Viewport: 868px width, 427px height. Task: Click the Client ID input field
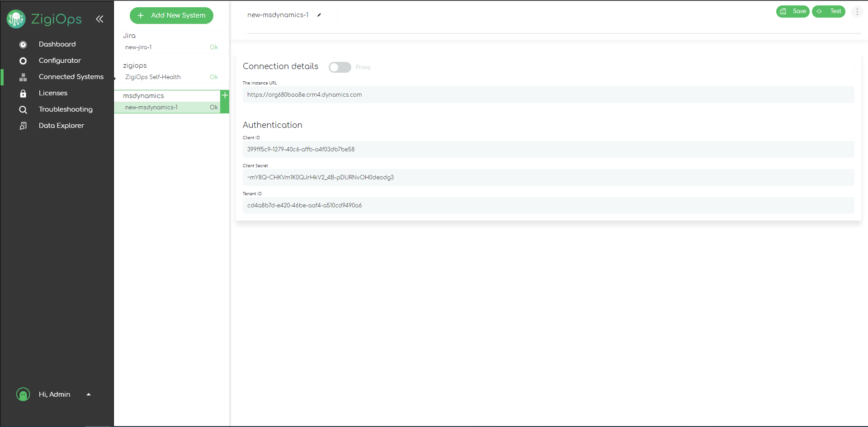click(548, 150)
